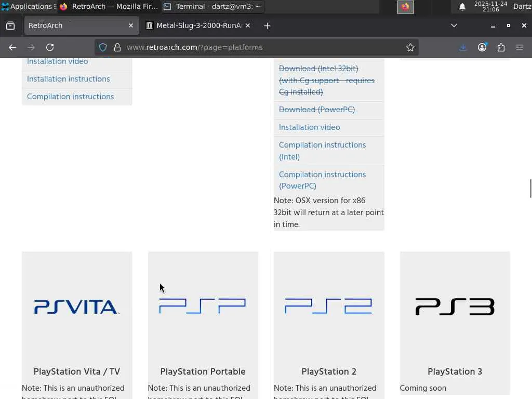
Task: Click the date and time clock
Action: pos(490,6)
